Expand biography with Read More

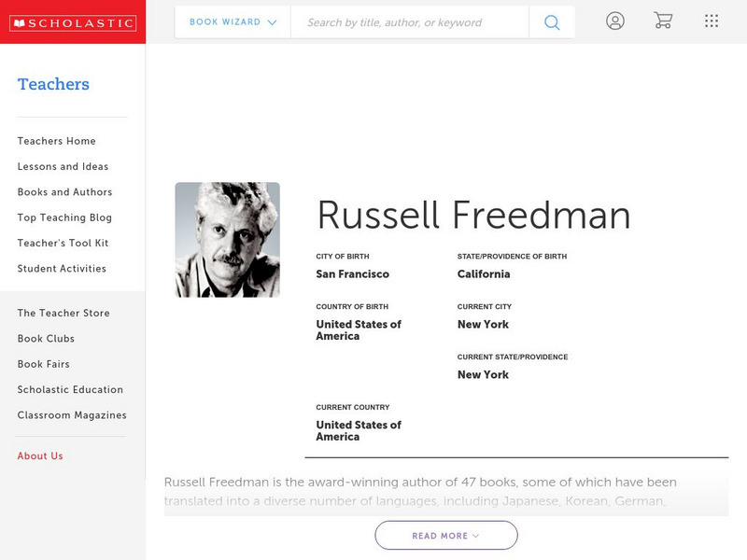pyautogui.click(x=446, y=536)
